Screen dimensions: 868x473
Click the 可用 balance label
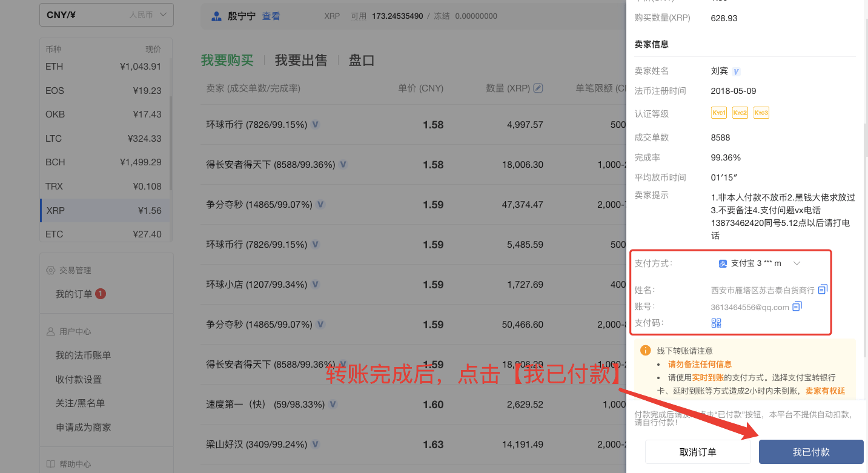359,16
